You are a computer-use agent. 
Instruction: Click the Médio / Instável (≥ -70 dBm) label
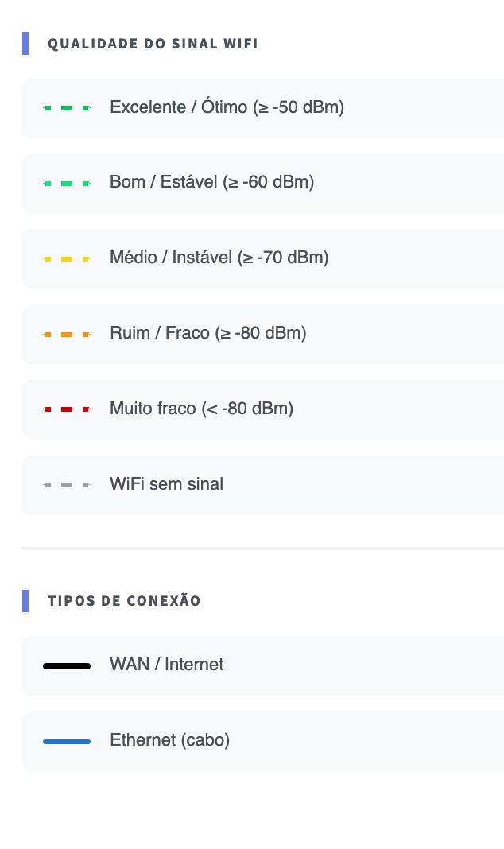(219, 258)
